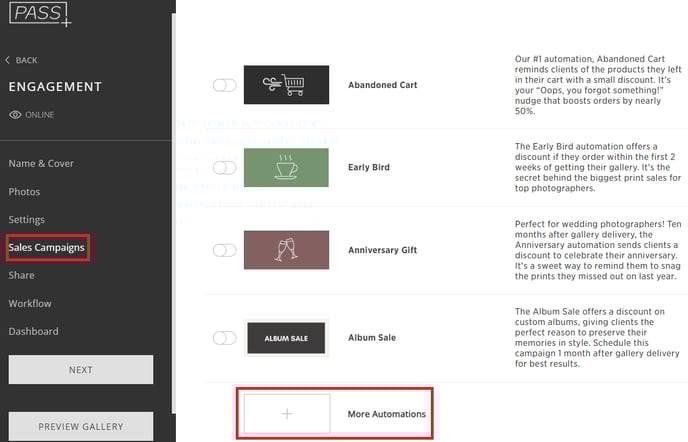The image size is (688, 442).
Task: Click the PASS+ logo
Action: (40, 14)
